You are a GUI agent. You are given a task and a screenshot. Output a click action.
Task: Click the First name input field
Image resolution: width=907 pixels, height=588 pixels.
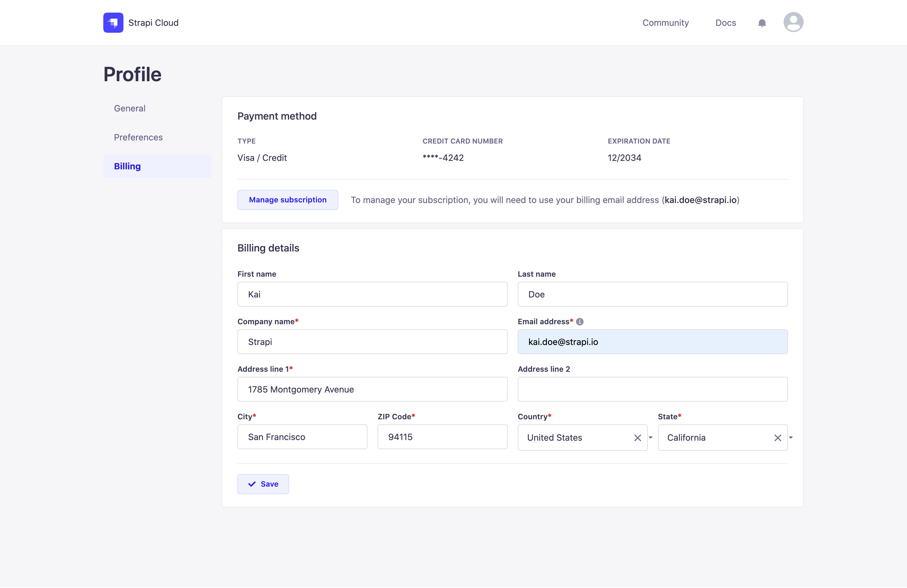[x=372, y=294]
